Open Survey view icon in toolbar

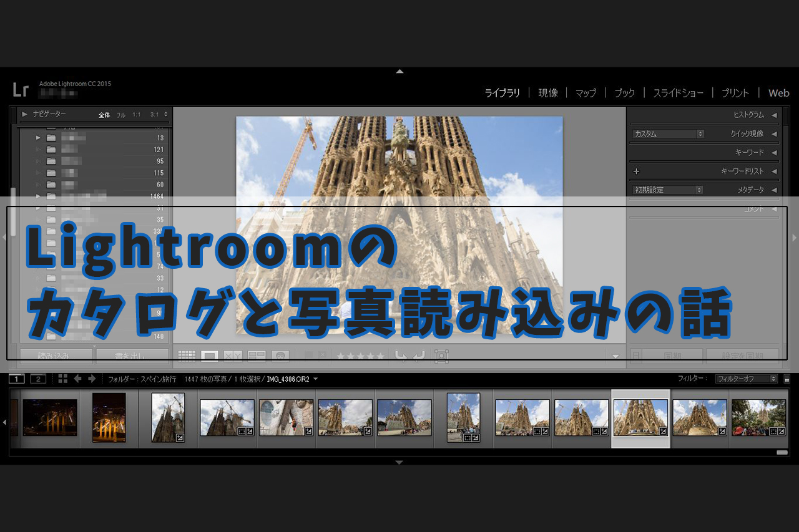(257, 356)
